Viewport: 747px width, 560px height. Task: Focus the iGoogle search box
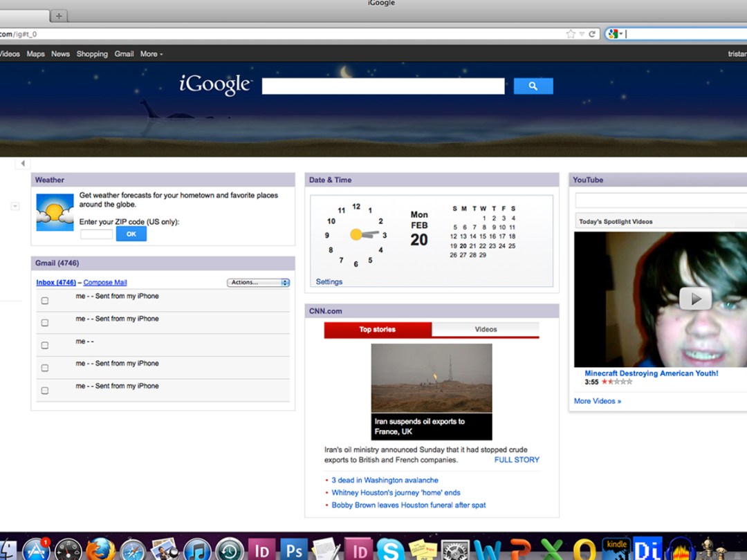(x=383, y=86)
